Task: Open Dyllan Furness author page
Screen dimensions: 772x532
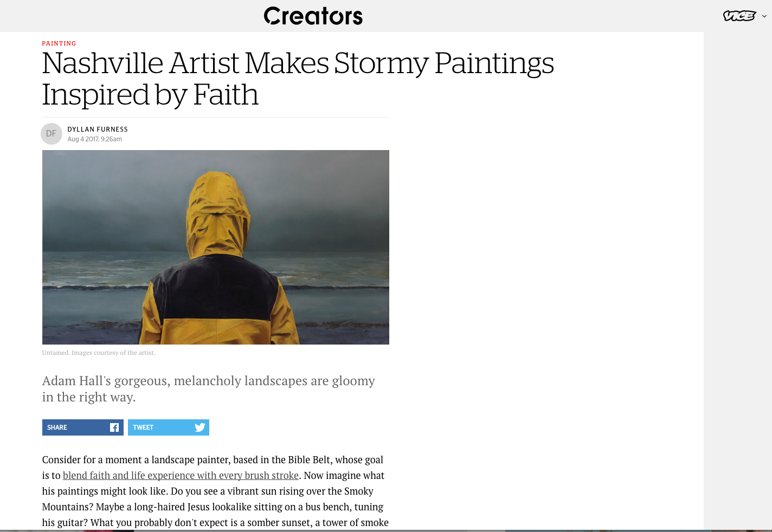Action: click(98, 129)
